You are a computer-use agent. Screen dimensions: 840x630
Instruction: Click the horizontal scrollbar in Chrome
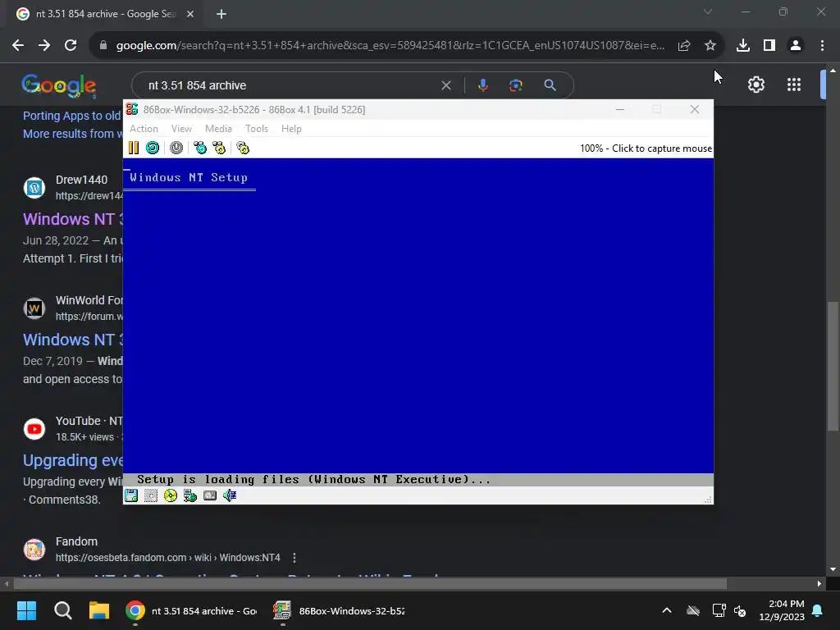[370, 584]
